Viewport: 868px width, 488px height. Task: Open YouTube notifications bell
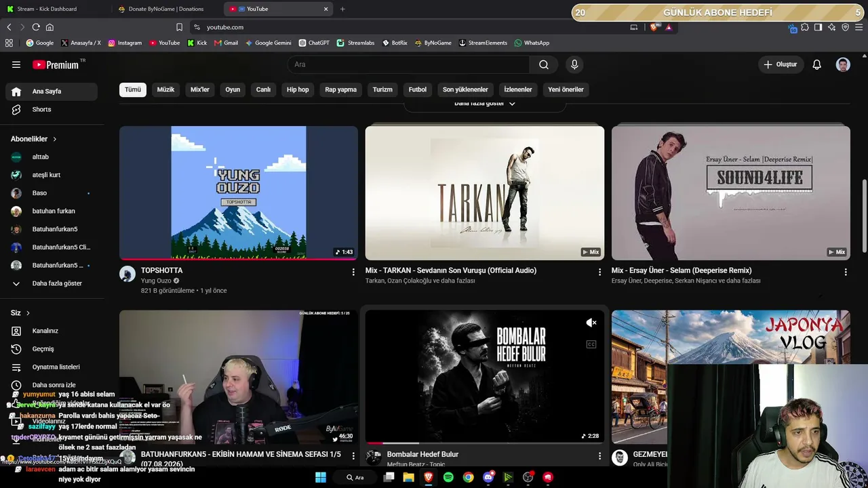coord(817,64)
